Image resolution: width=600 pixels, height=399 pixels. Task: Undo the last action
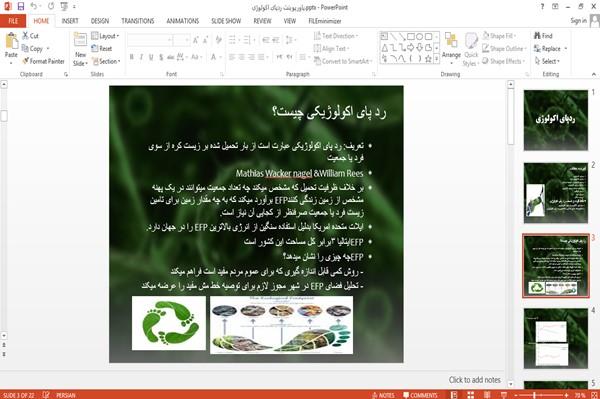click(x=34, y=7)
